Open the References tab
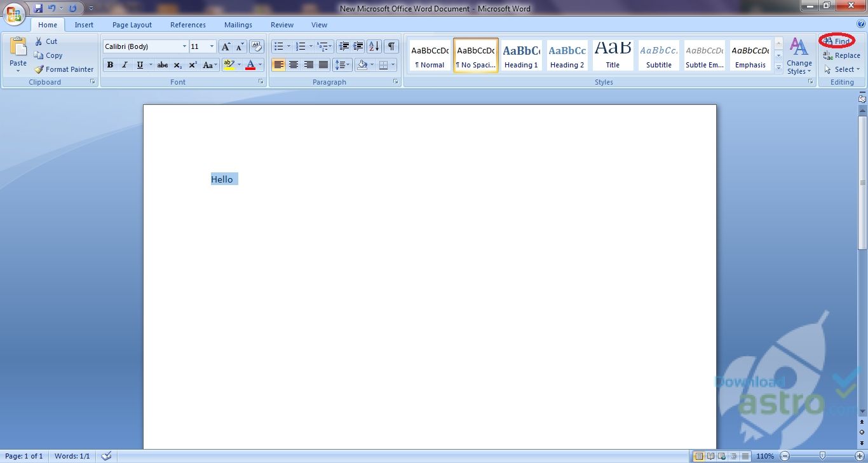 pos(188,25)
